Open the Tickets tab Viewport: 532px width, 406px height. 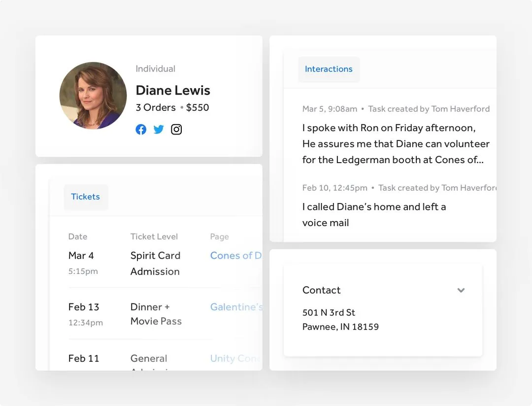tap(86, 197)
